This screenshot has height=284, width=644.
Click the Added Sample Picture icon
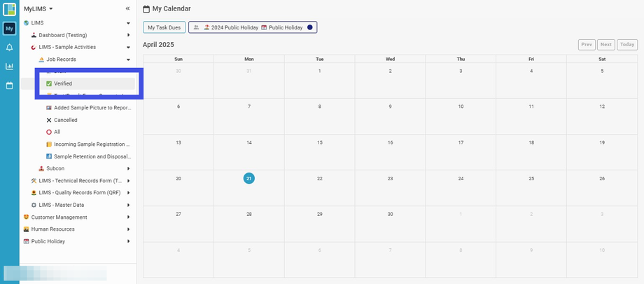(49, 108)
